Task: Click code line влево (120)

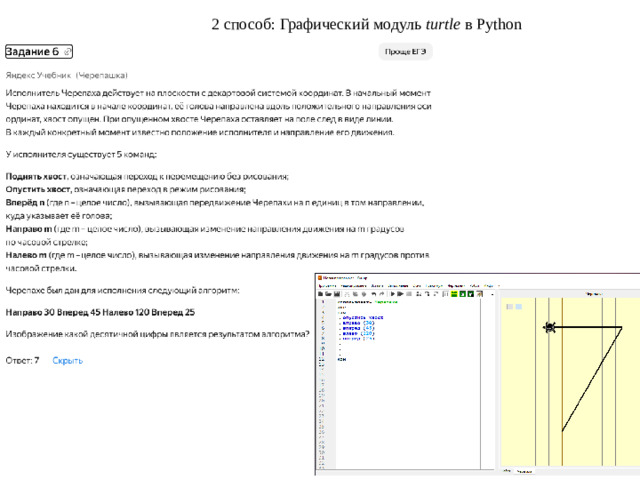Action: (x=359, y=333)
